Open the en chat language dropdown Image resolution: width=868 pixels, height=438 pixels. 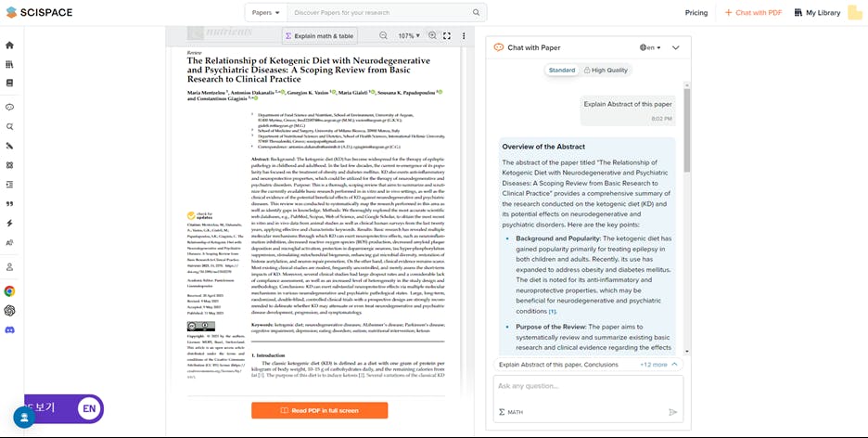click(x=650, y=47)
